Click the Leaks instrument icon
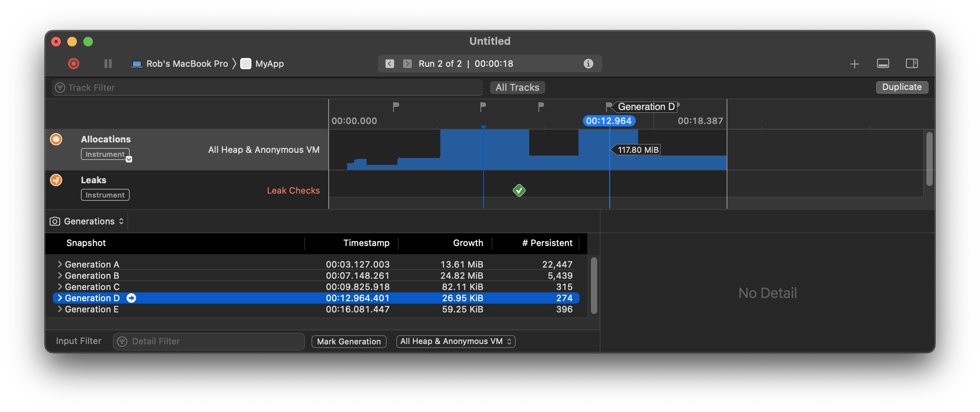 [56, 180]
